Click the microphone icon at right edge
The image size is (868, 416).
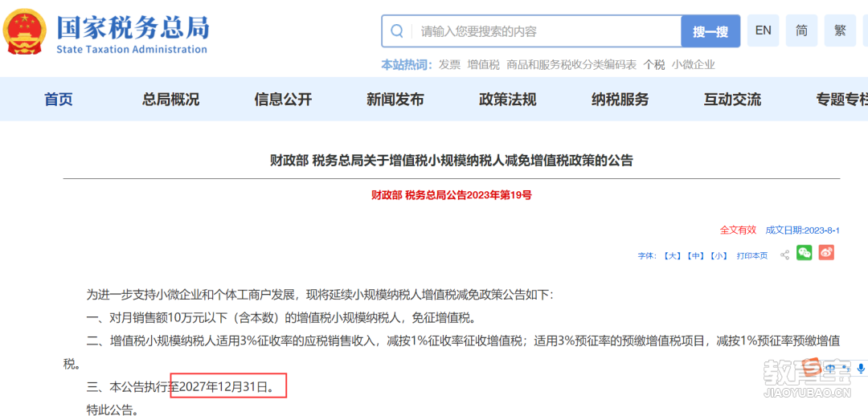861,368
